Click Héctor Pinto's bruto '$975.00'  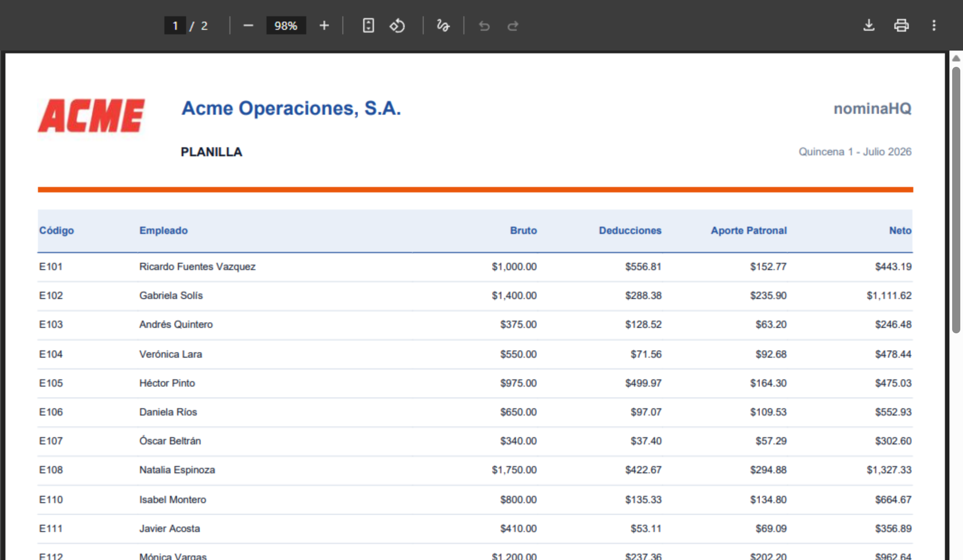519,383
